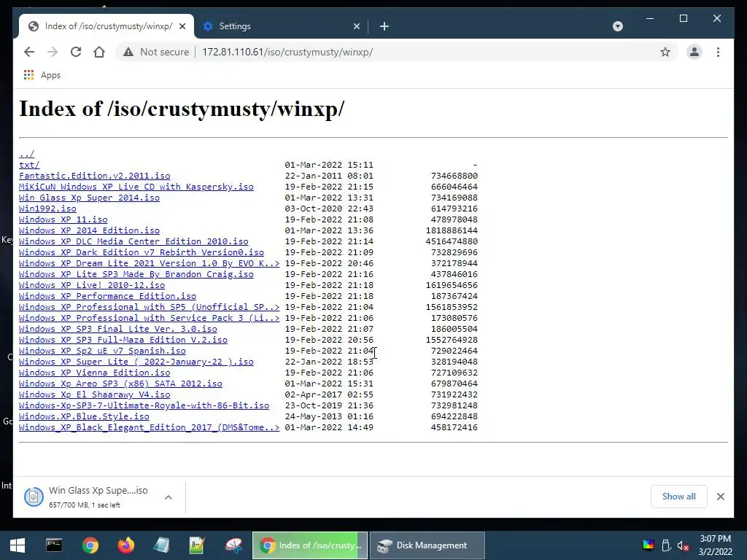Close the Index of /iso tab
Screen dimensions: 747x560
[x=182, y=26]
